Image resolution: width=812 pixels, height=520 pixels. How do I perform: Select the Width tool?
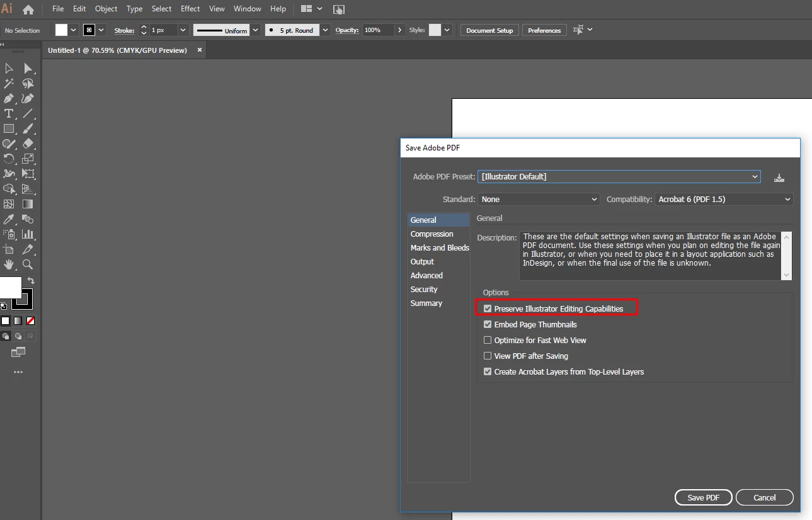[x=9, y=174]
